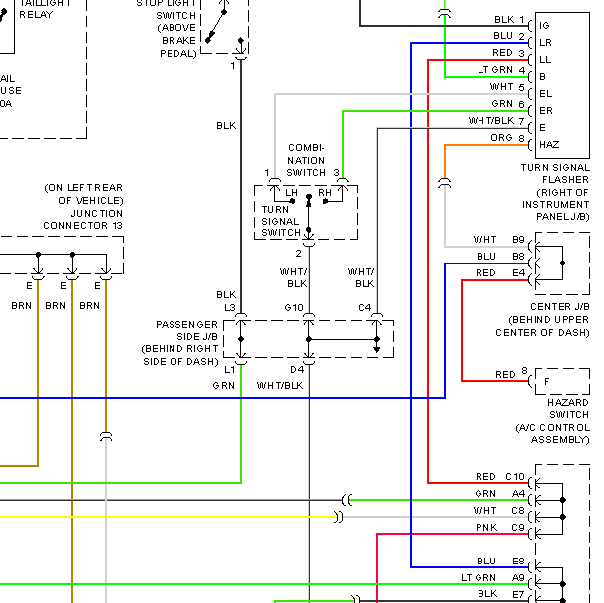Select the IG terminal on the flasher
Viewport: 604px width, 603px height.
pos(544,26)
